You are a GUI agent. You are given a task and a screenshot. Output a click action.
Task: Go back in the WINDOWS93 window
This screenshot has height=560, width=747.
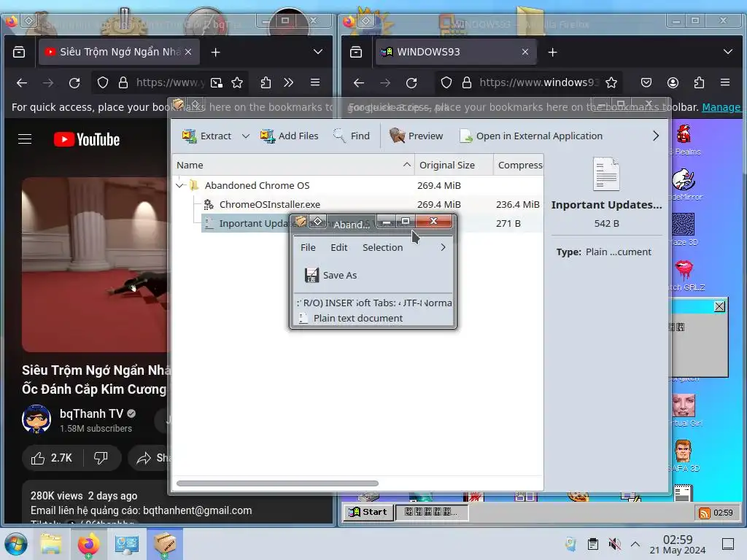pos(359,83)
